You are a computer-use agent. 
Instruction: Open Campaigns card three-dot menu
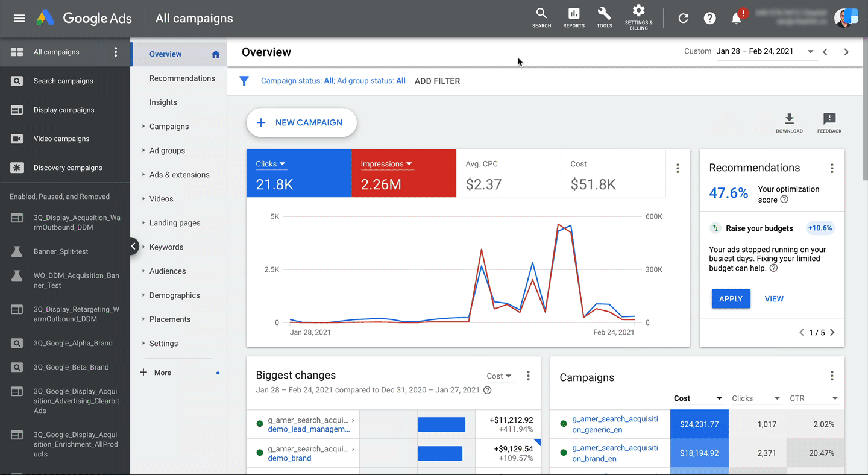[832, 376]
